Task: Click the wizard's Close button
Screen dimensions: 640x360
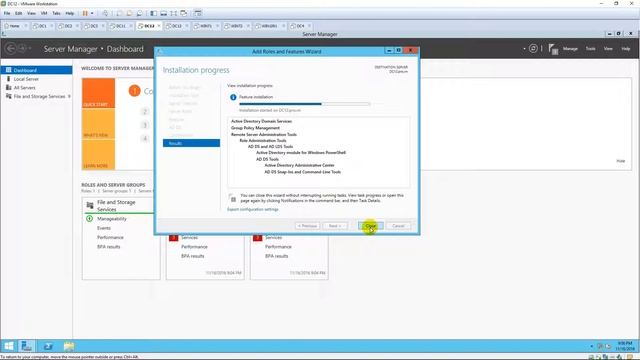Action: [371, 226]
